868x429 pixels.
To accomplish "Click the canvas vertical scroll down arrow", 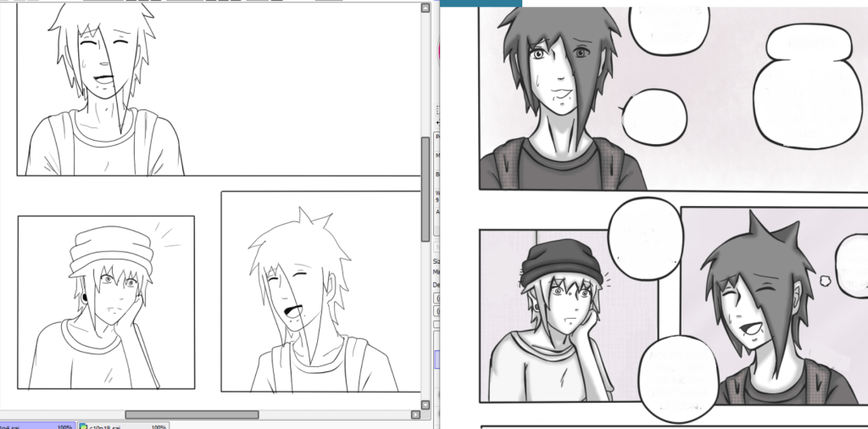I will tap(426, 404).
